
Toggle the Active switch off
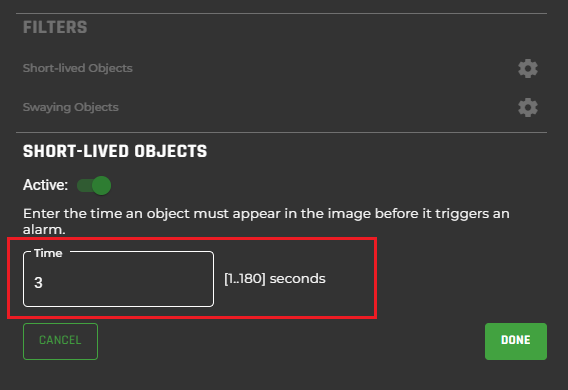coord(94,185)
